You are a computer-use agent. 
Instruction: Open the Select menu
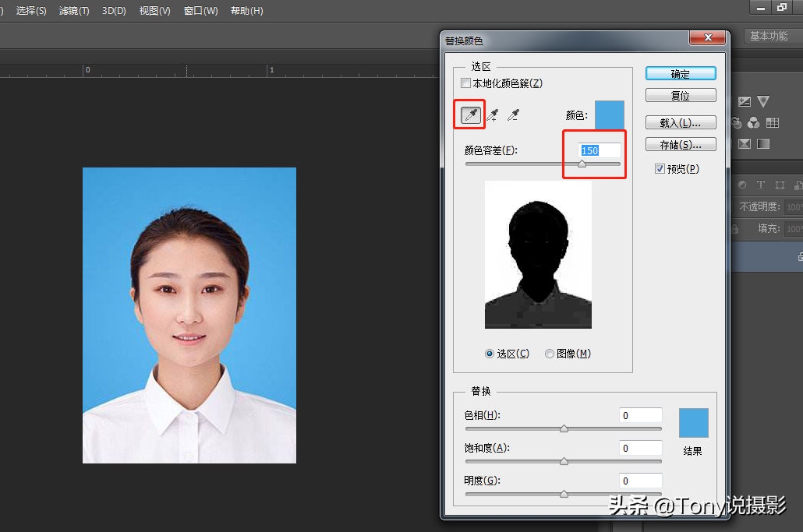(x=30, y=11)
